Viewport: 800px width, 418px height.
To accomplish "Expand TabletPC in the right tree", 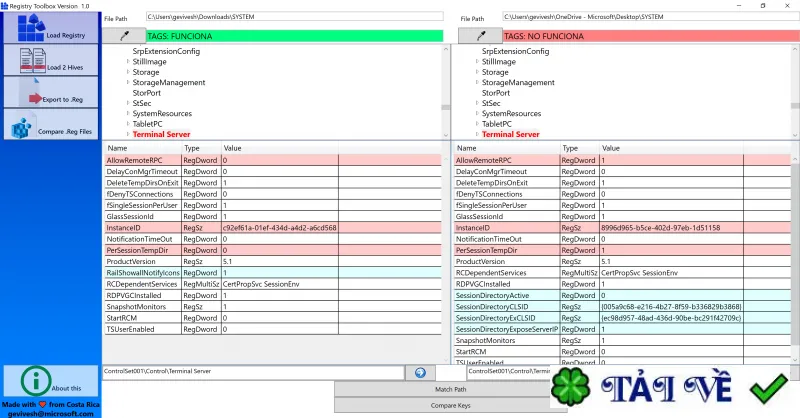I will coord(477,124).
